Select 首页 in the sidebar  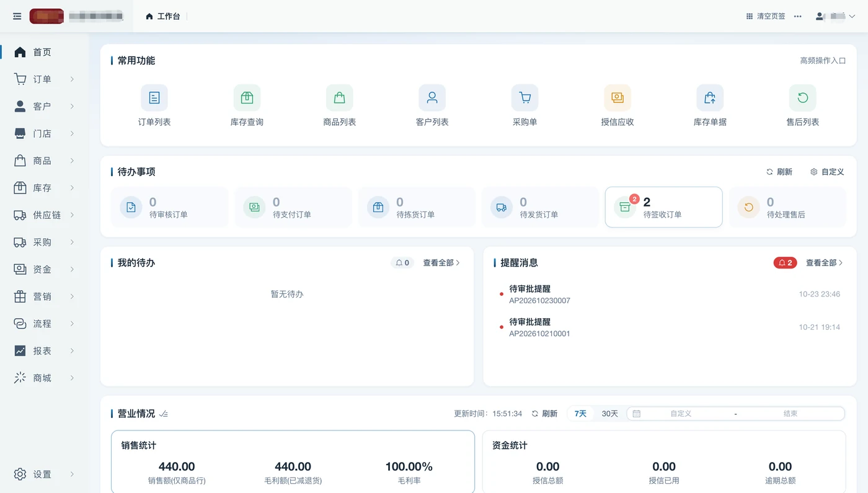pyautogui.click(x=45, y=52)
